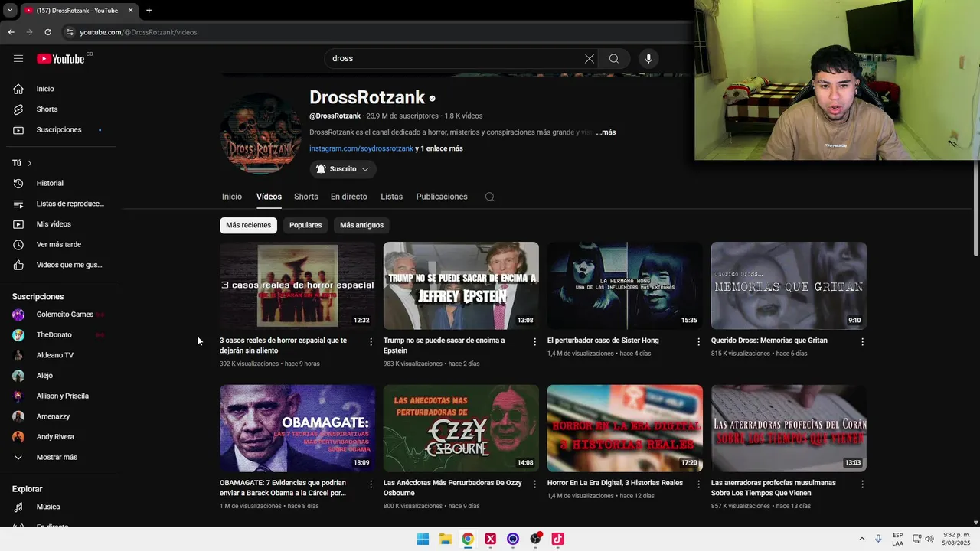980x551 pixels.
Task: Go back in browser history
Action: pos(11,32)
